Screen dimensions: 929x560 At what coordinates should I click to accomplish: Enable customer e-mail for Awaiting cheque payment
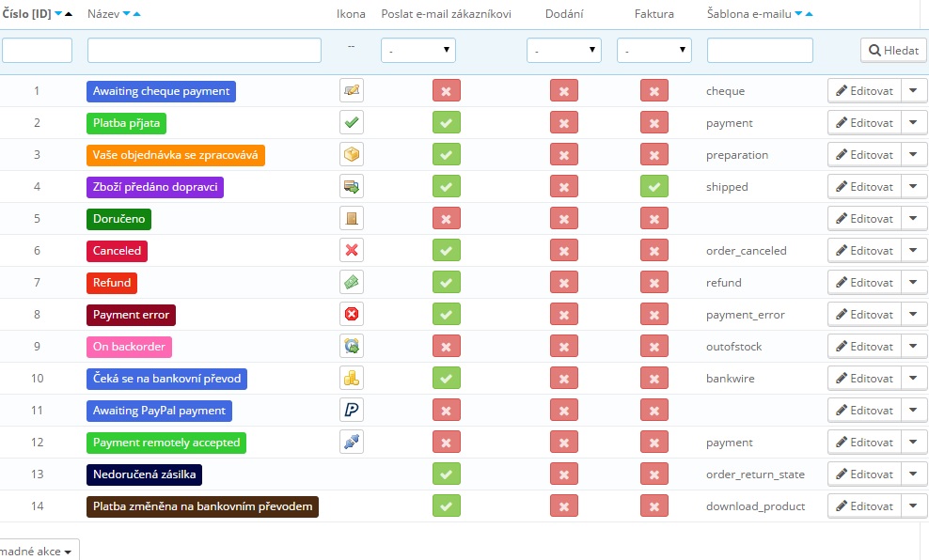point(446,91)
